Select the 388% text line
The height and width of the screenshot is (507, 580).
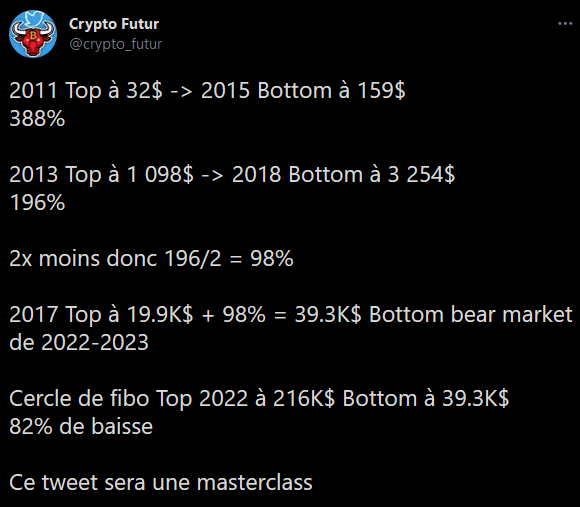coord(37,119)
